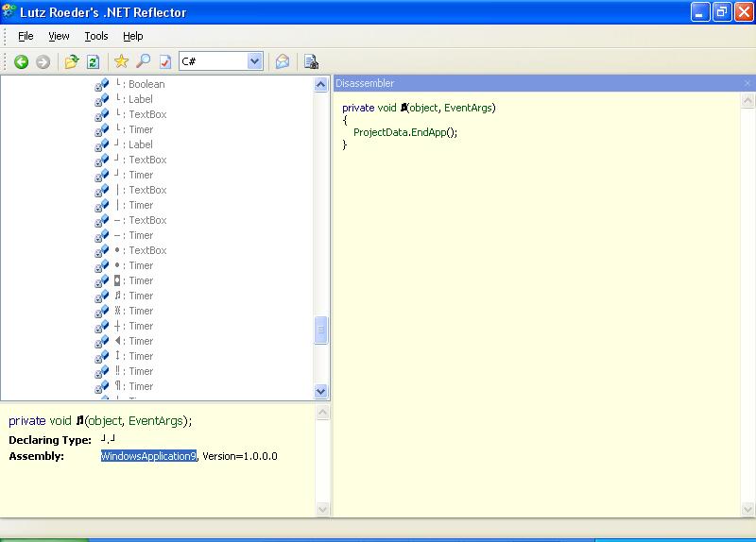The height and width of the screenshot is (542, 756).
Task: Click info panel scrollbar down arrow
Action: (322, 509)
